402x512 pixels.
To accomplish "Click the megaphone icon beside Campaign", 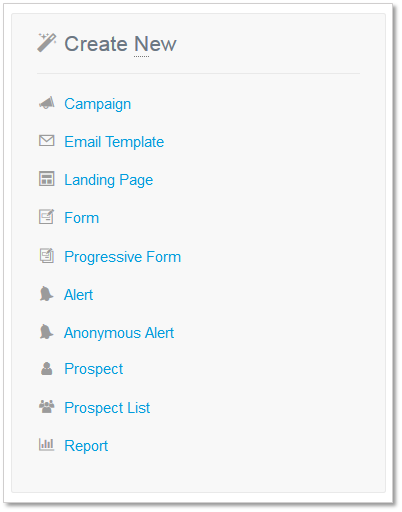I will click(x=47, y=103).
